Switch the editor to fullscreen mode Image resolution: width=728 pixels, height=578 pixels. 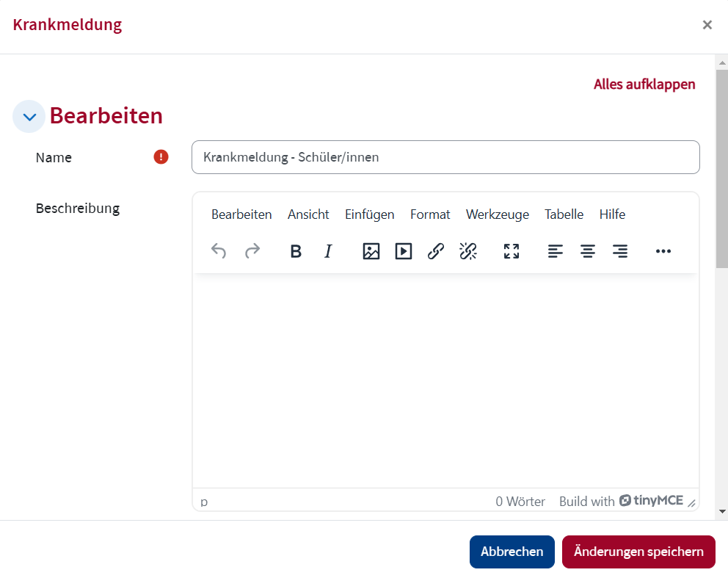511,250
